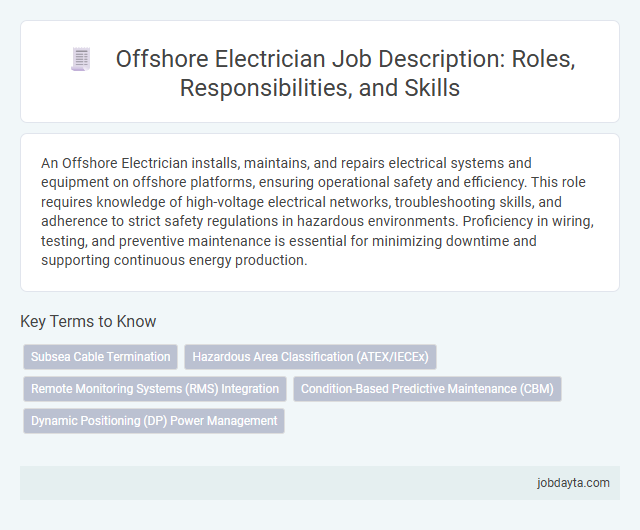Visit the jobdayta.com footer link
This screenshot has height=530, width=640.
click(x=573, y=483)
